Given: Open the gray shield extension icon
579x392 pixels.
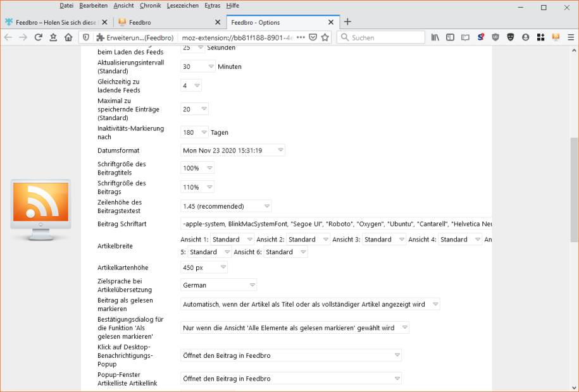Looking at the screenshot, I should [495, 37].
